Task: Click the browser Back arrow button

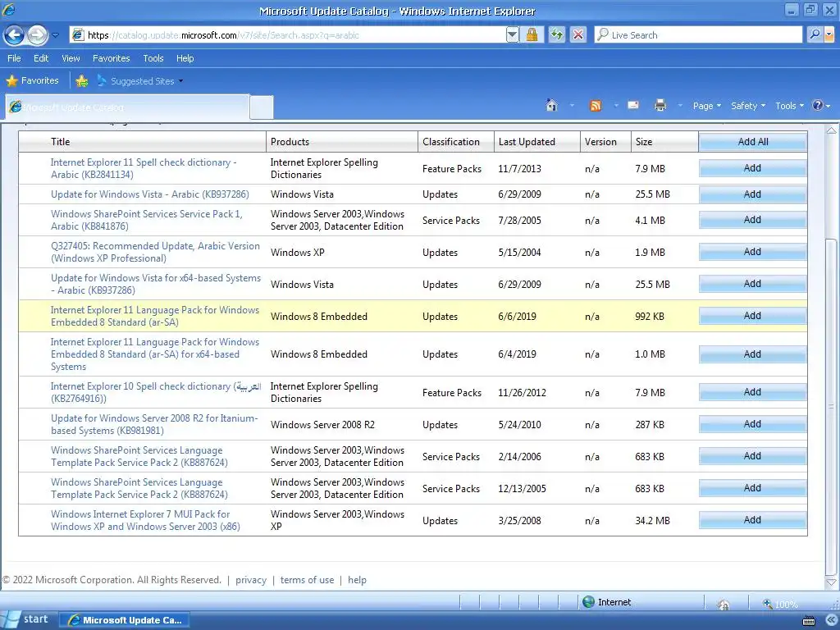Action: point(15,35)
